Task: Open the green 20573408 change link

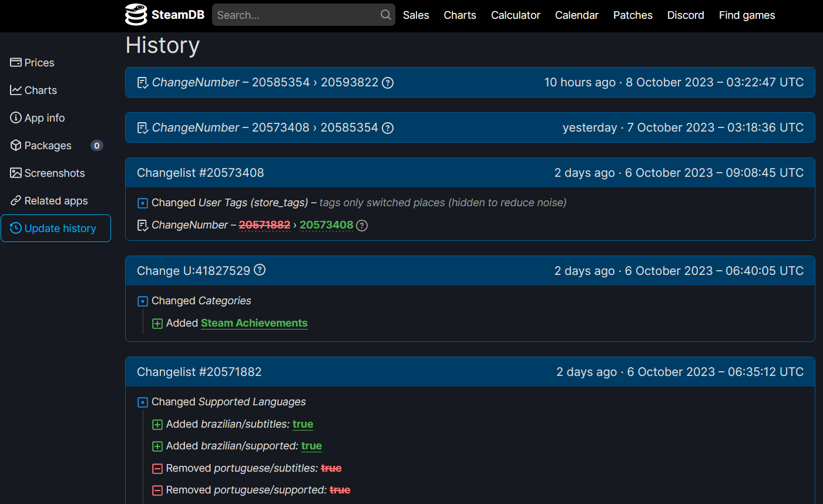Action: 327,225
